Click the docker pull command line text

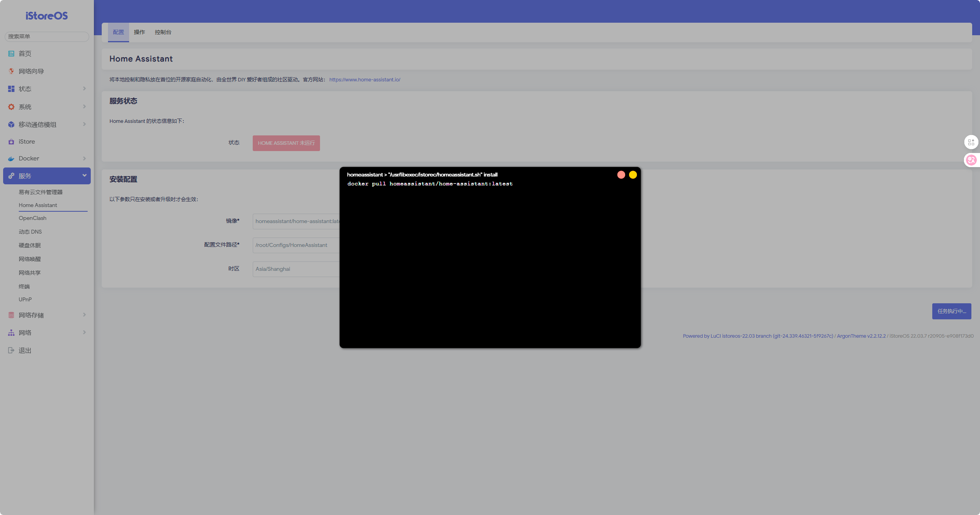click(430, 184)
